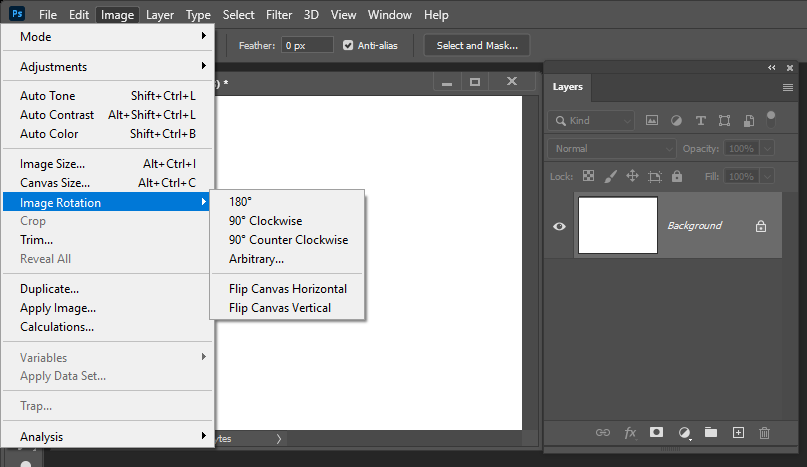807x467 pixels.
Task: Open the File menu
Action: click(x=48, y=15)
